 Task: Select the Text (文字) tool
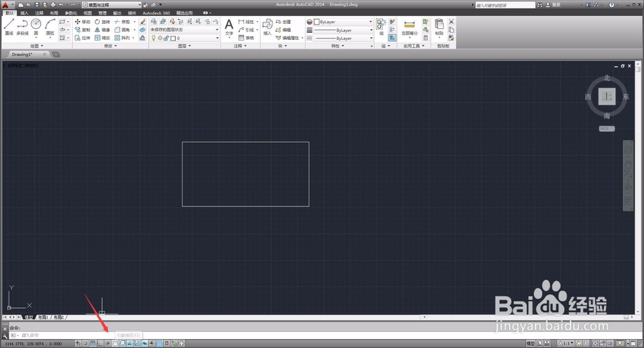coord(229,27)
